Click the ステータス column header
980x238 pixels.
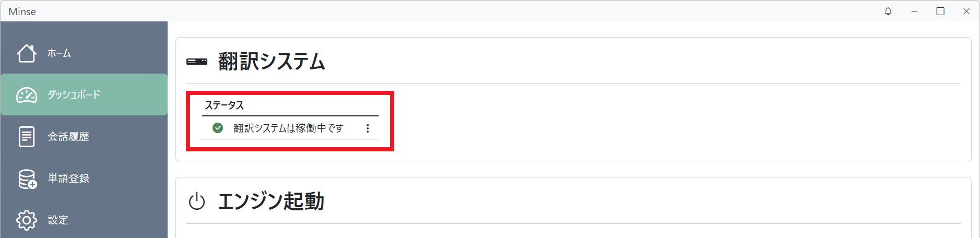pyautogui.click(x=225, y=105)
